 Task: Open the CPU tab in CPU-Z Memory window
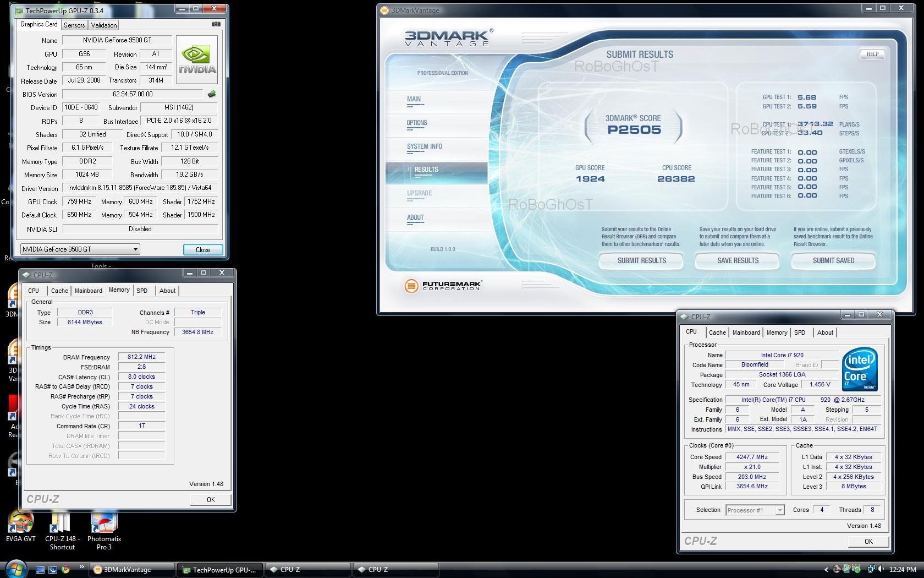coord(34,291)
